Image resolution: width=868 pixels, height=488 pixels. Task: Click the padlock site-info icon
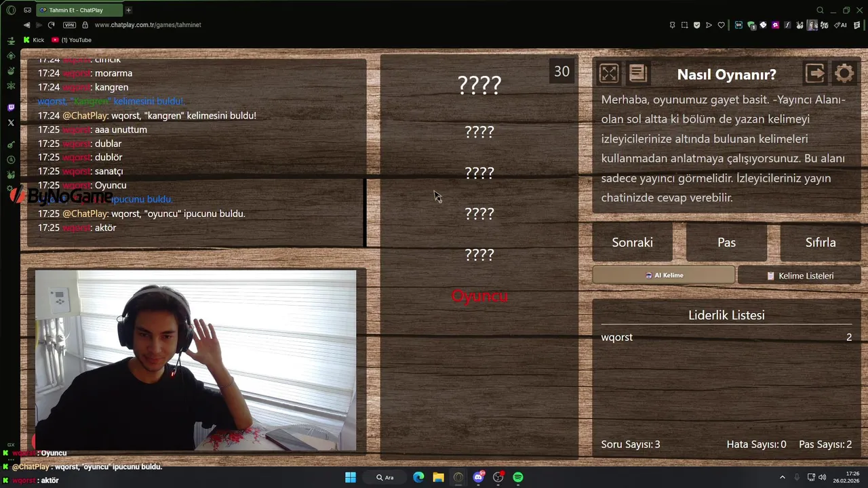(x=85, y=25)
